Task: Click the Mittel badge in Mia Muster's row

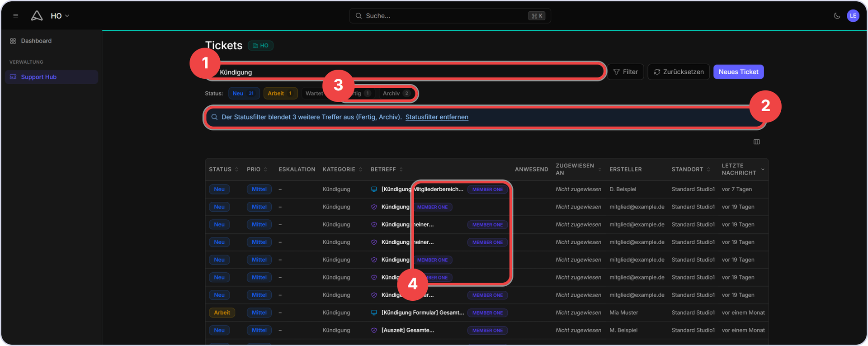Action: (x=259, y=313)
